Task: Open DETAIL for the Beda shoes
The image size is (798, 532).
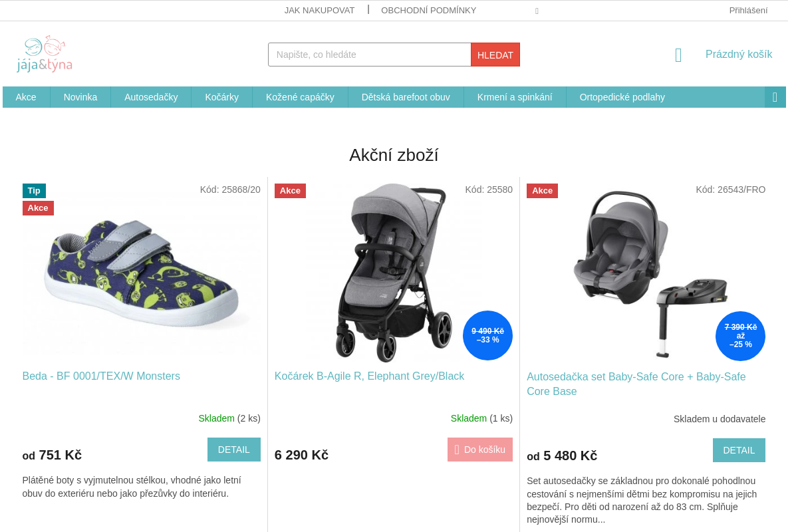Action: coord(234,450)
